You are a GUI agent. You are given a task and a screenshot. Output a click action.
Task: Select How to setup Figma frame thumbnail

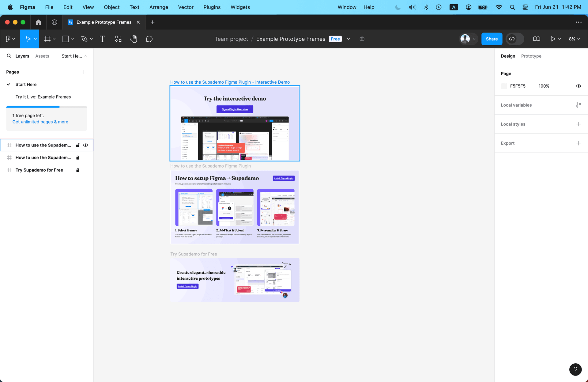[x=235, y=207]
